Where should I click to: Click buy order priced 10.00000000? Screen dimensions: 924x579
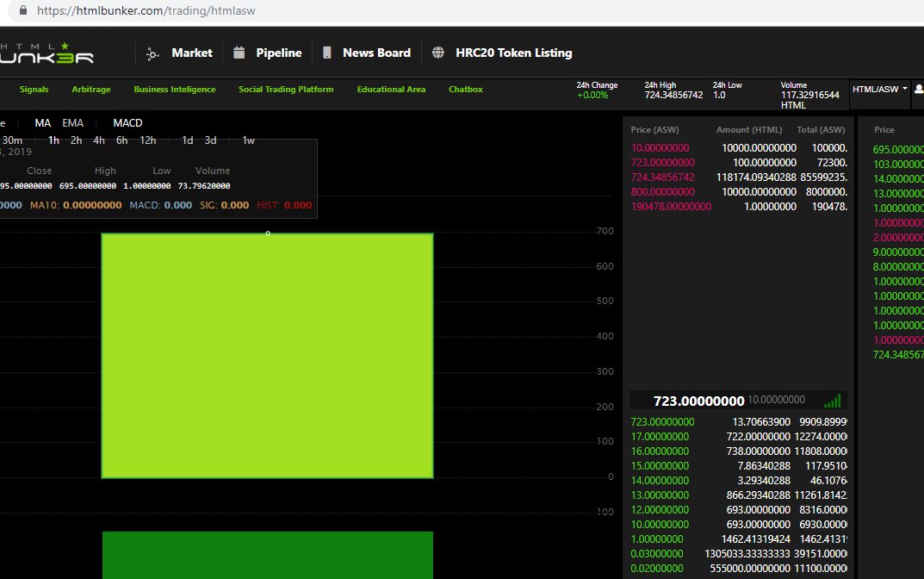(739, 525)
